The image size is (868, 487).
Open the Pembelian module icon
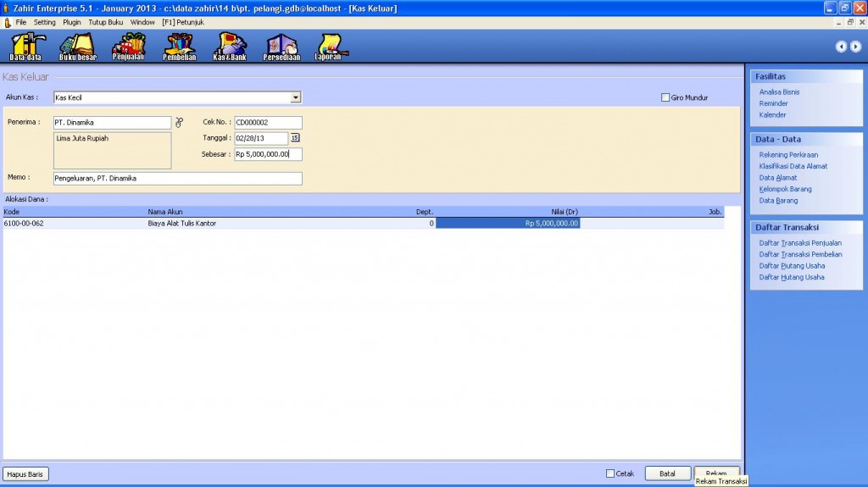click(179, 47)
